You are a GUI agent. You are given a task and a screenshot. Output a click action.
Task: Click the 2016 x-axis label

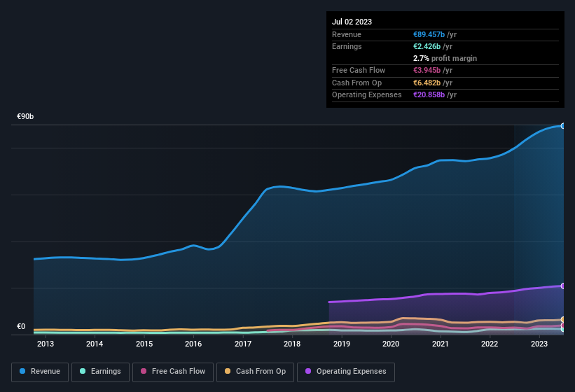pyautogui.click(x=193, y=344)
